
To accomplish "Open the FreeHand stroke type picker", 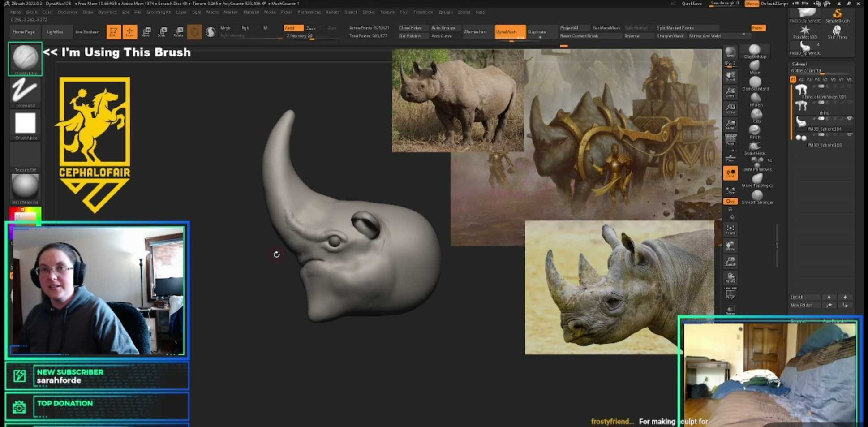I will pos(25,91).
